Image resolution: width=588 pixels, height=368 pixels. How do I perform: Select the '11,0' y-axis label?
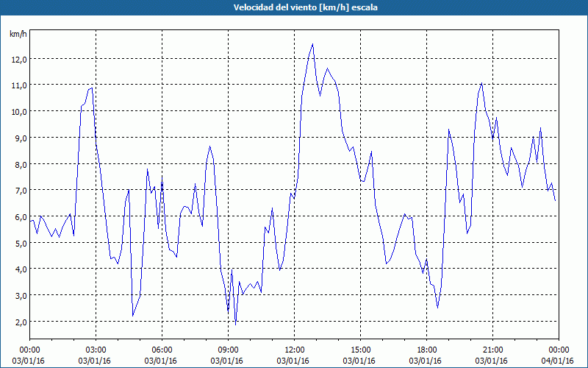tap(20, 85)
